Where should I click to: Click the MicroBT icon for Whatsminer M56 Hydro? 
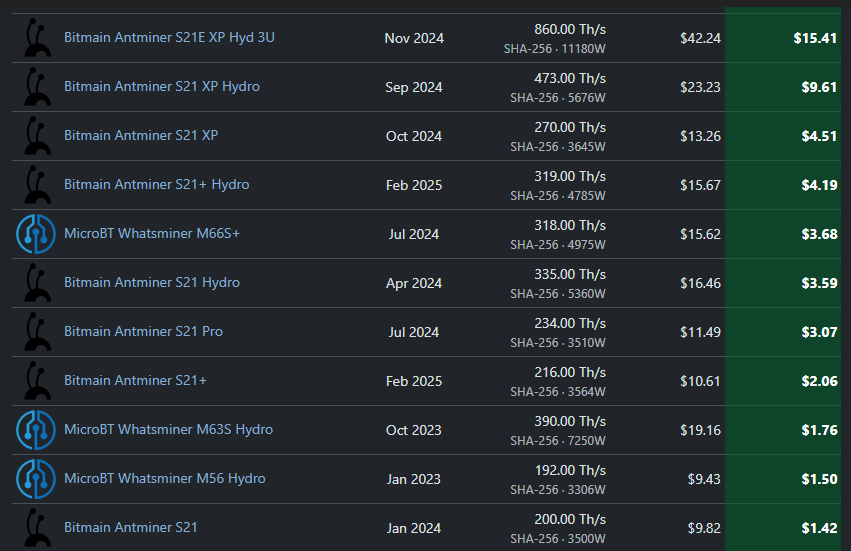[x=36, y=479]
